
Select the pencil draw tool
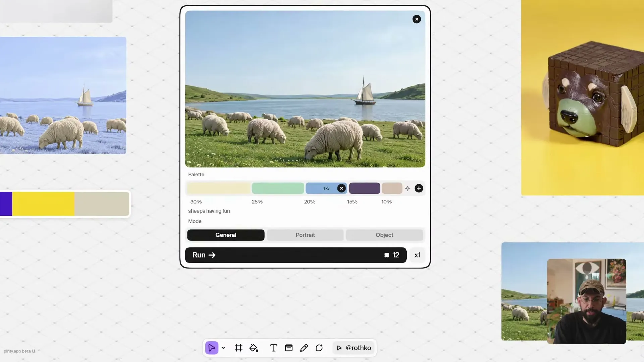(x=304, y=348)
